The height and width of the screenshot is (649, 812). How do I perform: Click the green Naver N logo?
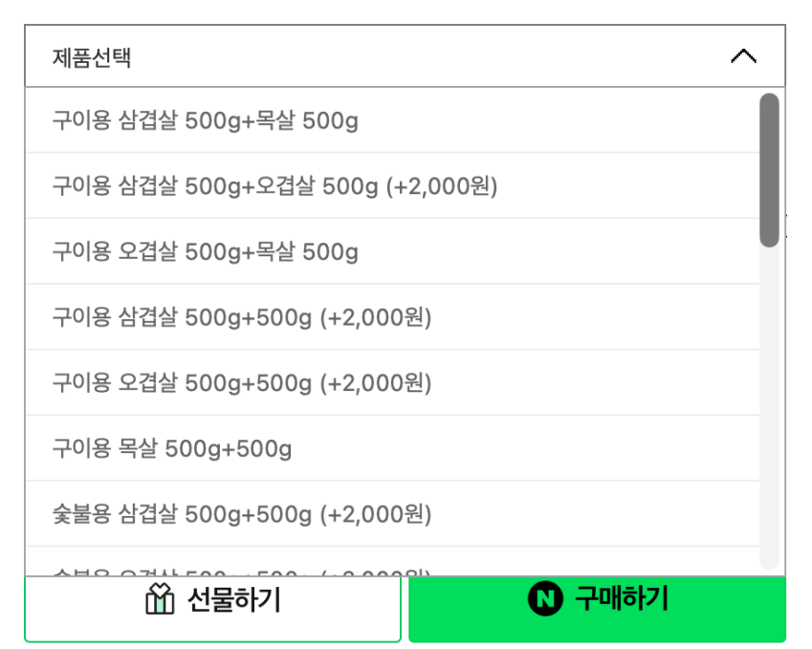coord(544,599)
